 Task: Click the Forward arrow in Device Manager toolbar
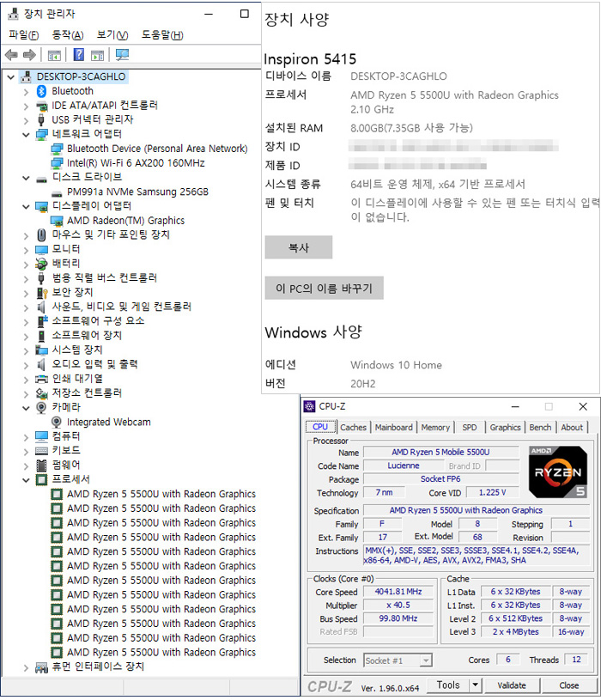[29, 55]
